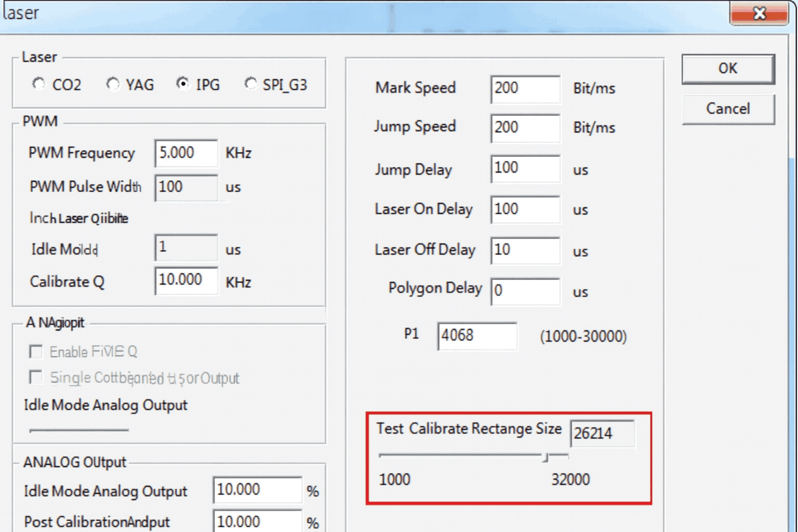The image size is (798, 532).
Task: Click the Test Calibrate Rectangle Size slider handle
Action: (x=545, y=457)
